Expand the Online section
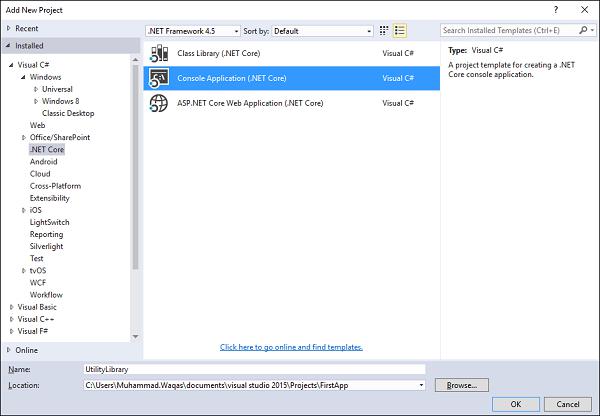The image size is (600, 416). tap(10, 349)
